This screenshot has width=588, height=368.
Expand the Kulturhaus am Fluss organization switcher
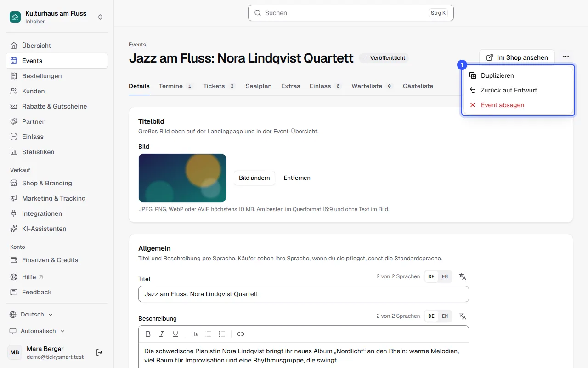57,17
